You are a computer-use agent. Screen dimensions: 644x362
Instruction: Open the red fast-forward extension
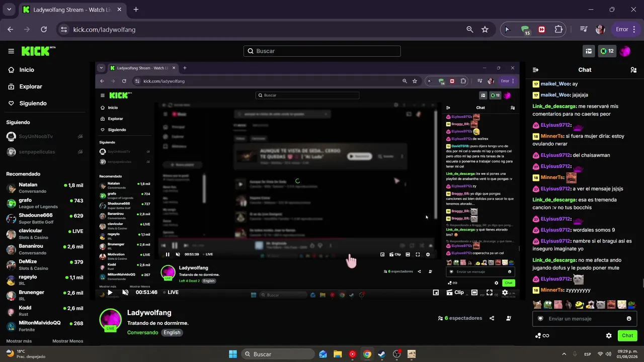(x=541, y=29)
